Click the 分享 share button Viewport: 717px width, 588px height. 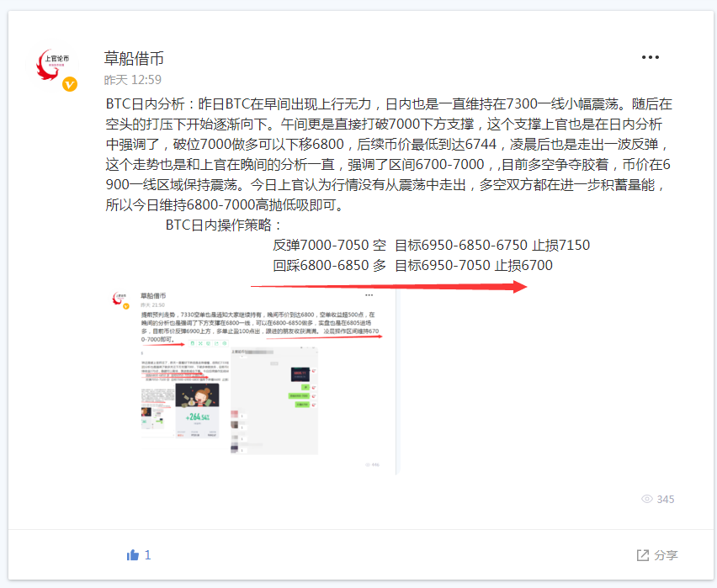657,555
